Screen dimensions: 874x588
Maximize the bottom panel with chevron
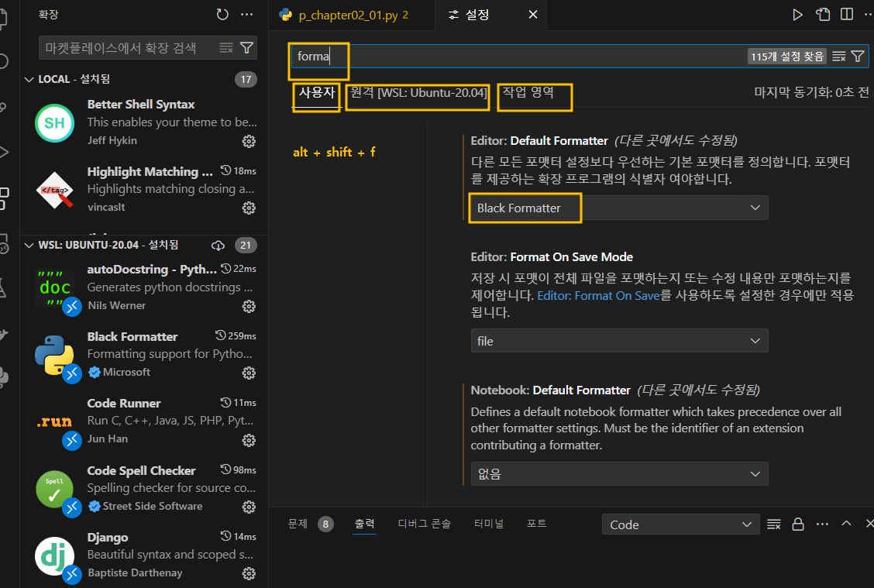point(846,524)
